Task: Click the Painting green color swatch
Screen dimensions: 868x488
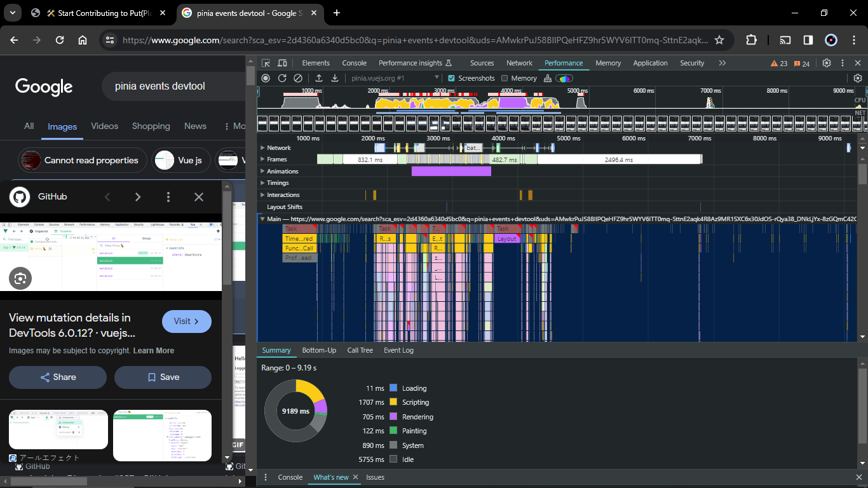Action: click(x=393, y=431)
